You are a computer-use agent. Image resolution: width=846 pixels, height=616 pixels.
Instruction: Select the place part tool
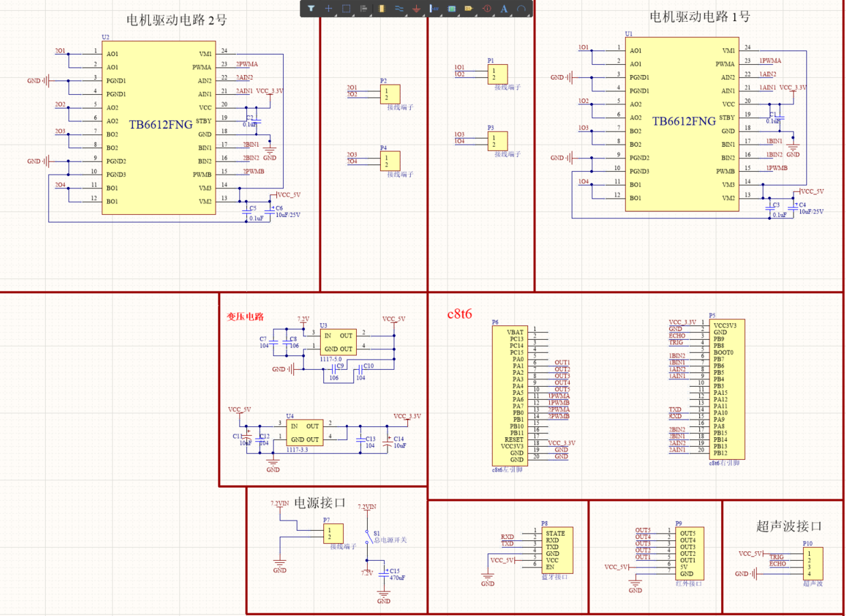(x=381, y=8)
